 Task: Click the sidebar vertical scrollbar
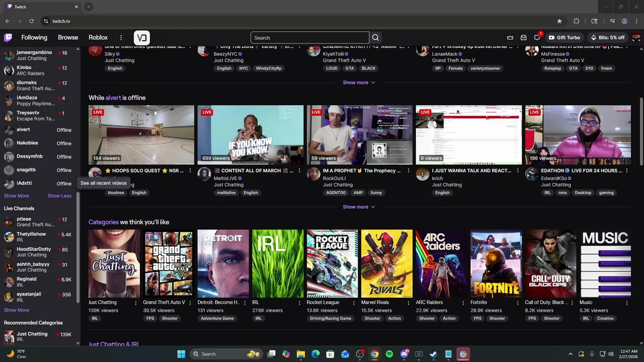click(78, 246)
